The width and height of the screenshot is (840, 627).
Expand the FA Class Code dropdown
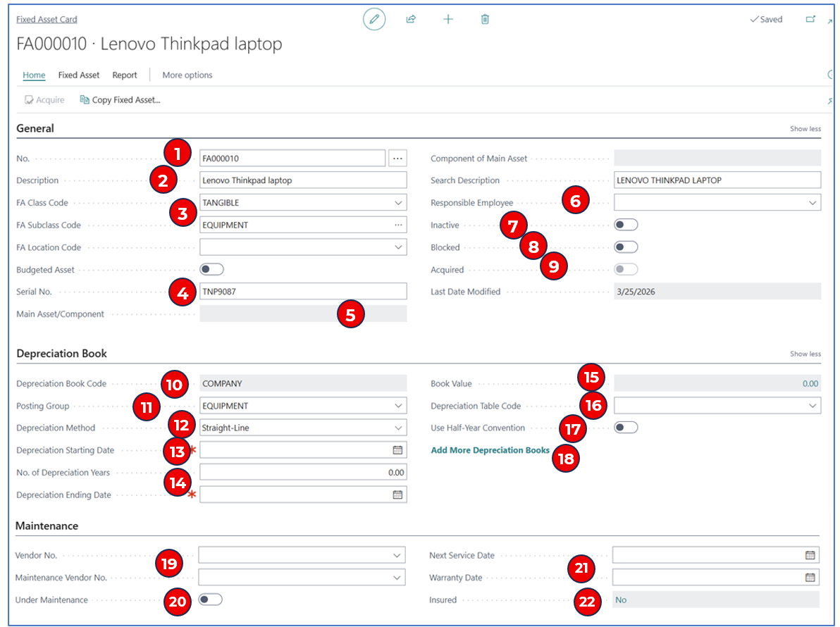tap(398, 203)
